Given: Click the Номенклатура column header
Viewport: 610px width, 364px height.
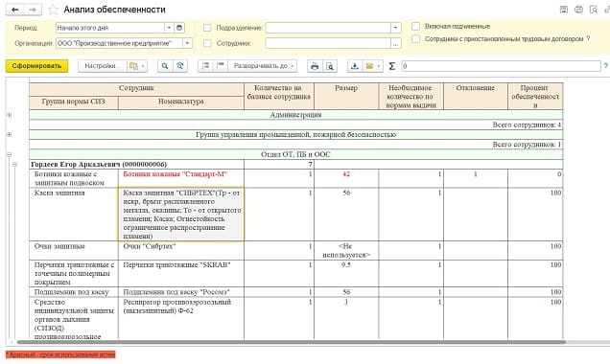Looking at the screenshot, I should 181,102.
